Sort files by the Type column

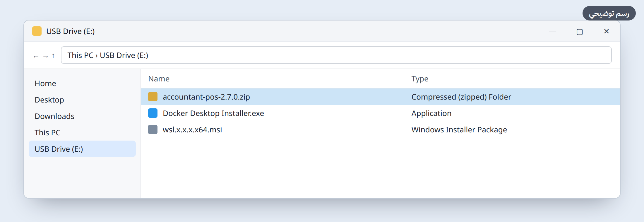click(x=420, y=79)
